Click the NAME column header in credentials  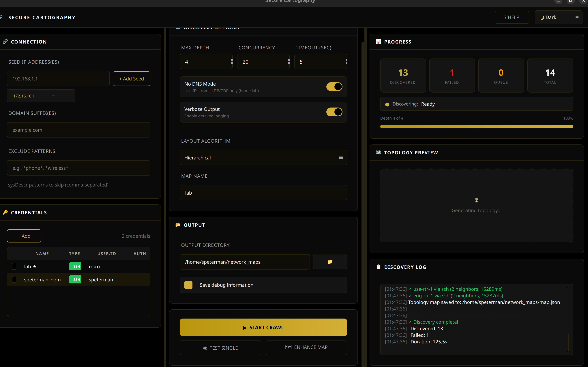click(x=42, y=253)
